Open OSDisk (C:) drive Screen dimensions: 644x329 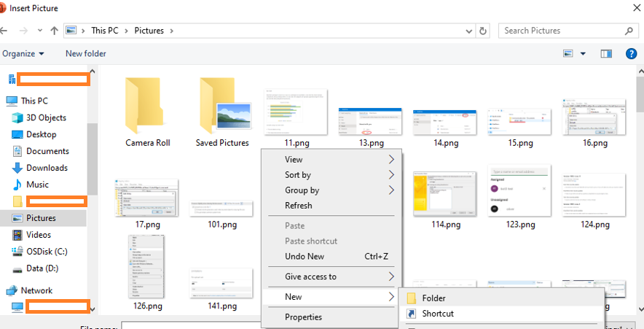pos(47,251)
